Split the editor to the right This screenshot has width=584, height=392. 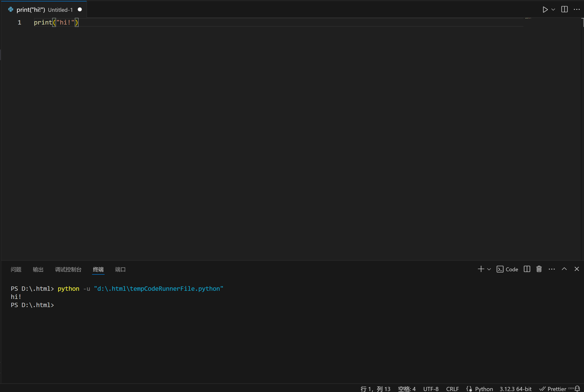[x=565, y=9]
